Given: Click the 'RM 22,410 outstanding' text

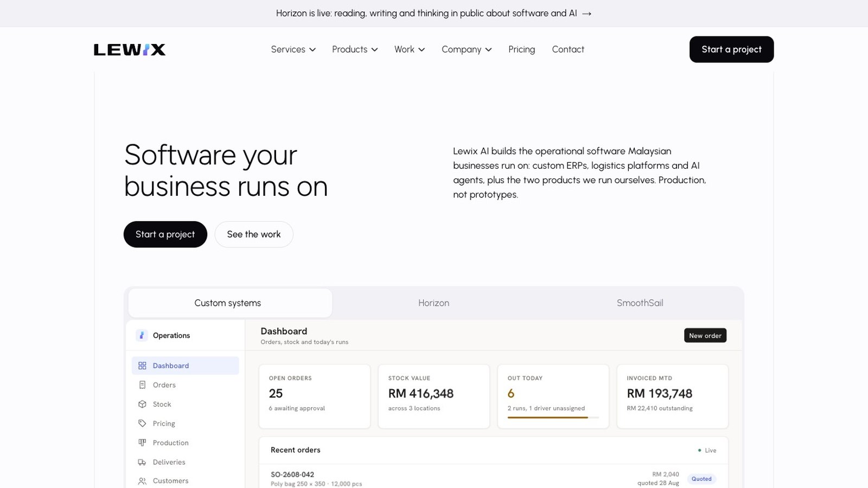Looking at the screenshot, I should [x=660, y=408].
